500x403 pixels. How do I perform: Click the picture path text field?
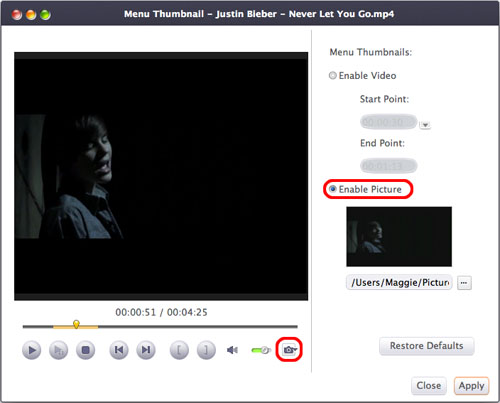tap(399, 283)
